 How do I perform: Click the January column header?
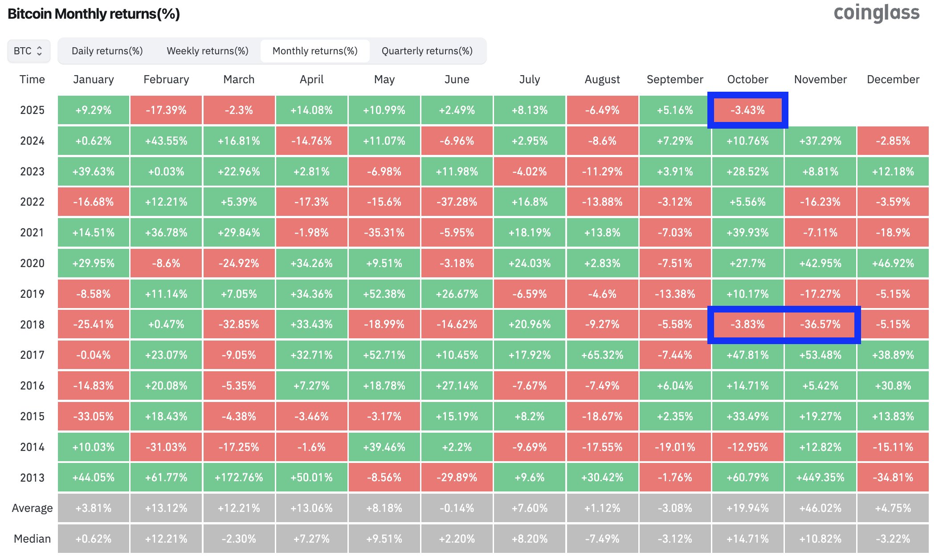(94, 79)
